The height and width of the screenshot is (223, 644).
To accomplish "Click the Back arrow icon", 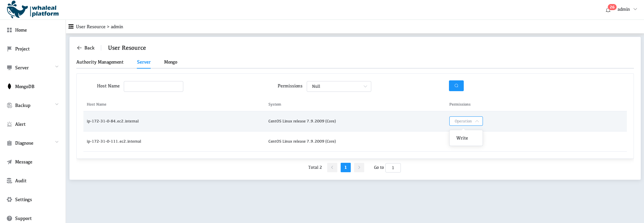I will (79, 48).
